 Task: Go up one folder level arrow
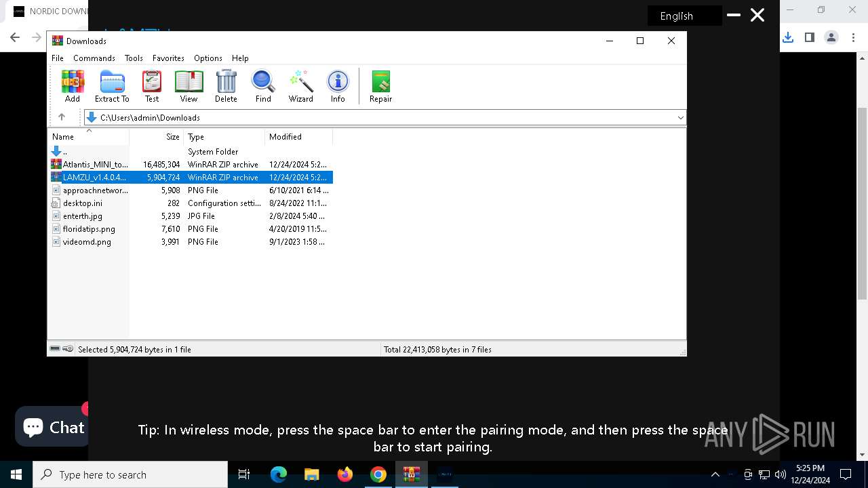(x=62, y=117)
